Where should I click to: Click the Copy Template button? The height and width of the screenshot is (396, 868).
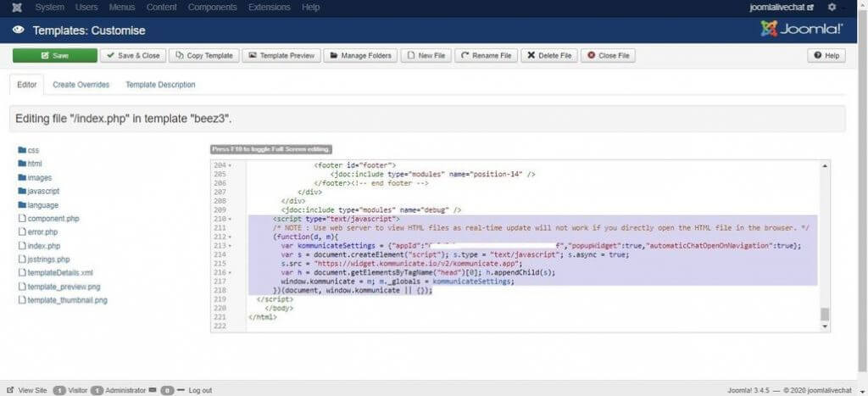click(204, 56)
